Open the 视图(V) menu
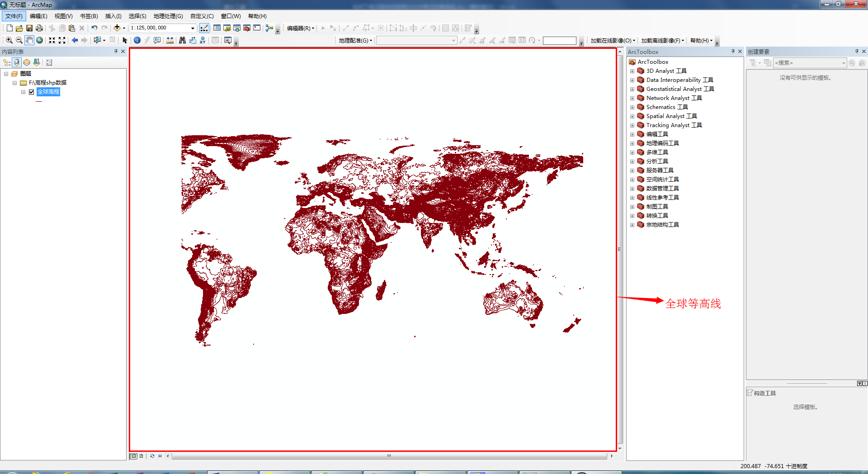Image resolution: width=868 pixels, height=474 pixels. point(63,16)
